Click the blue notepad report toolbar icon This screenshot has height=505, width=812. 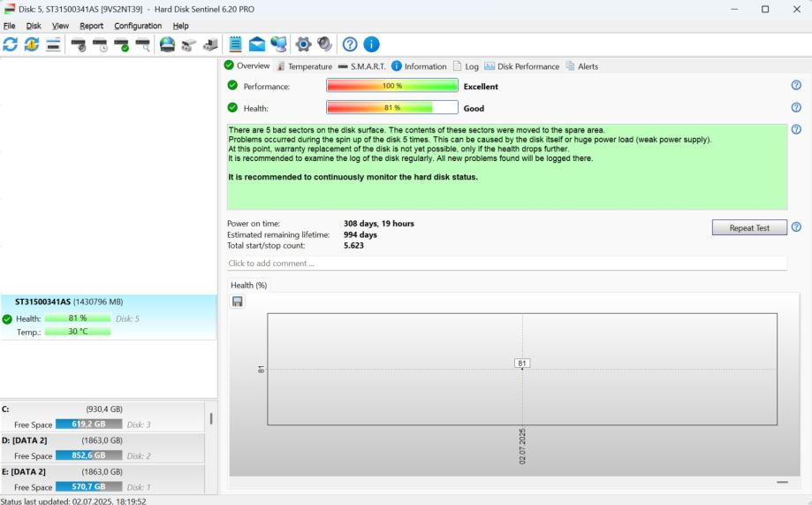tap(236, 44)
